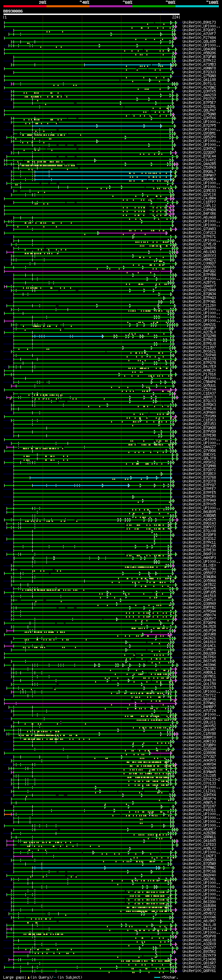Viewport: 222px width, 980px height.
Task: Select hit UniRef100_C5YGM9
Action: click(199, 416)
